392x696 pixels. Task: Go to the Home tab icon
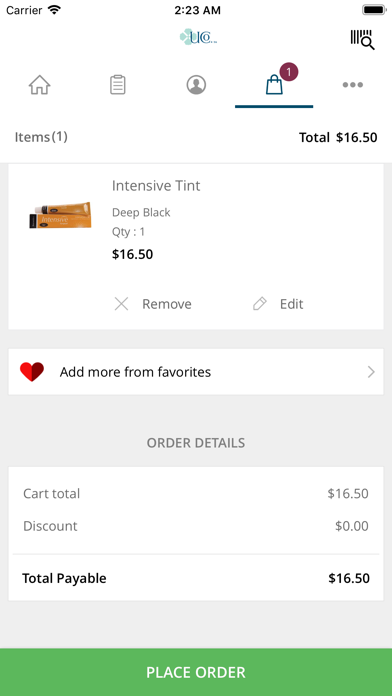[40, 85]
